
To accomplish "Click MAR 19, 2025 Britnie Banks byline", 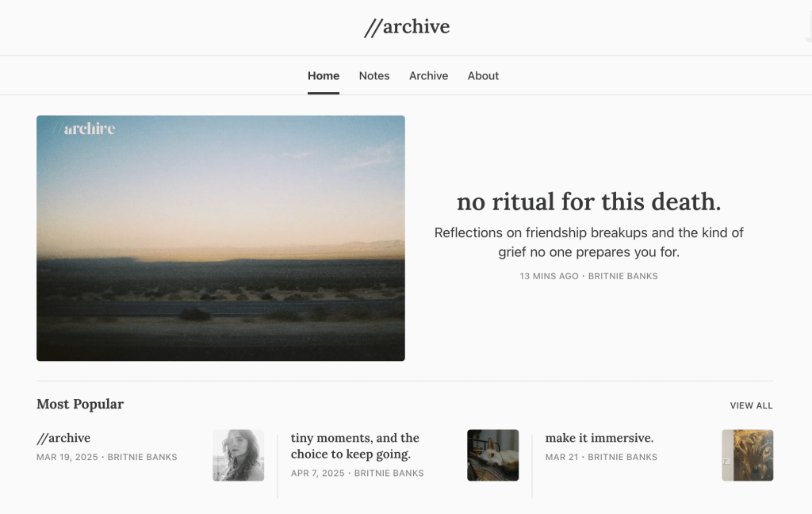I will (x=107, y=457).
